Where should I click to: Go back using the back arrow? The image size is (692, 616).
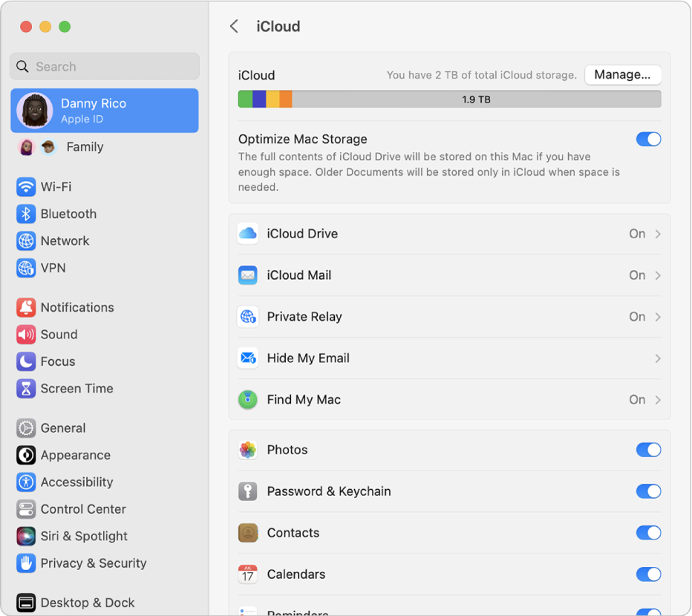235,26
